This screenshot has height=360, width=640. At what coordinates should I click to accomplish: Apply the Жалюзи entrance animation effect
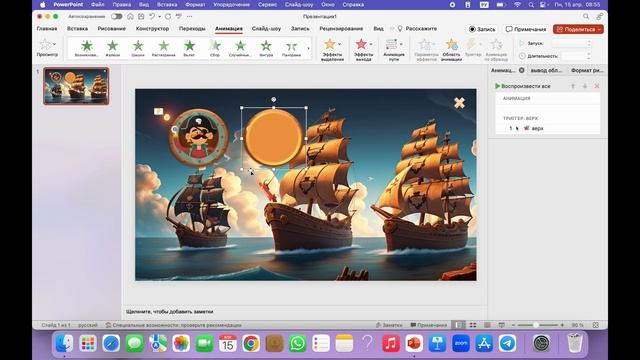click(112, 48)
